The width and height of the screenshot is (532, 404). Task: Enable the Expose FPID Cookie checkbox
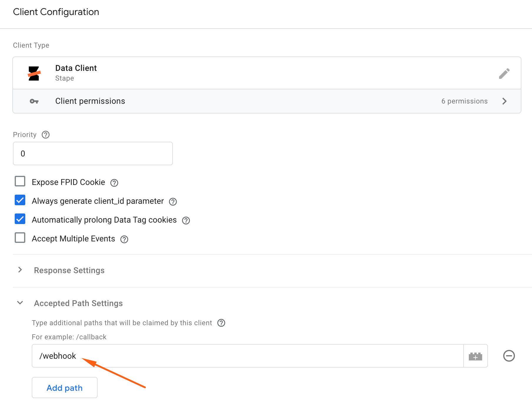click(20, 181)
